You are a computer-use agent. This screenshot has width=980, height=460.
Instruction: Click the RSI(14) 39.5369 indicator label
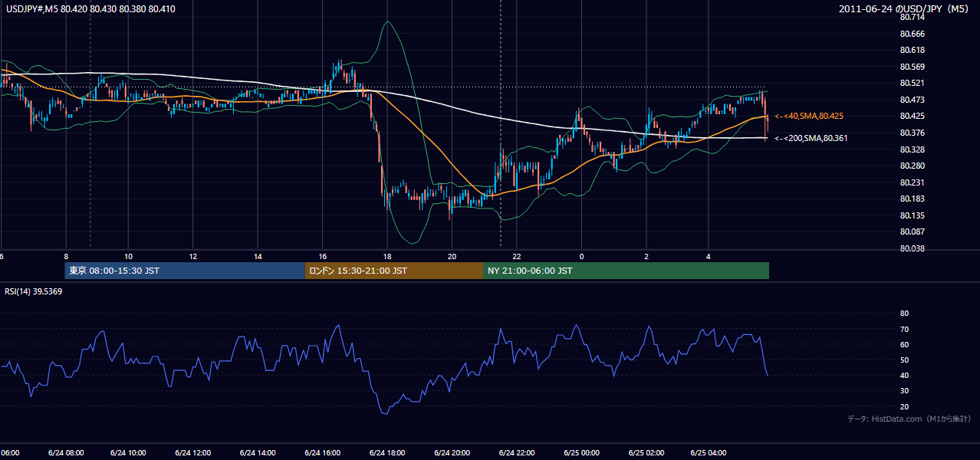pos(34,291)
